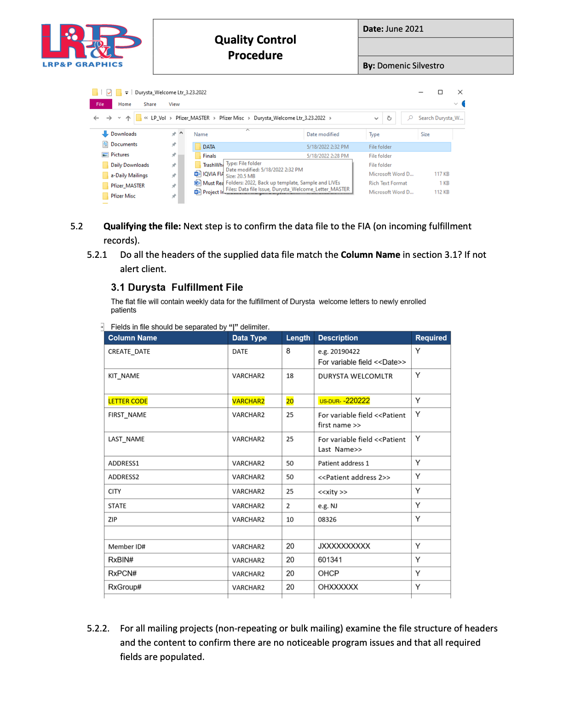Expand the breadcrumb chevron after LP_Vol
The width and height of the screenshot is (563, 728).
(x=171, y=118)
